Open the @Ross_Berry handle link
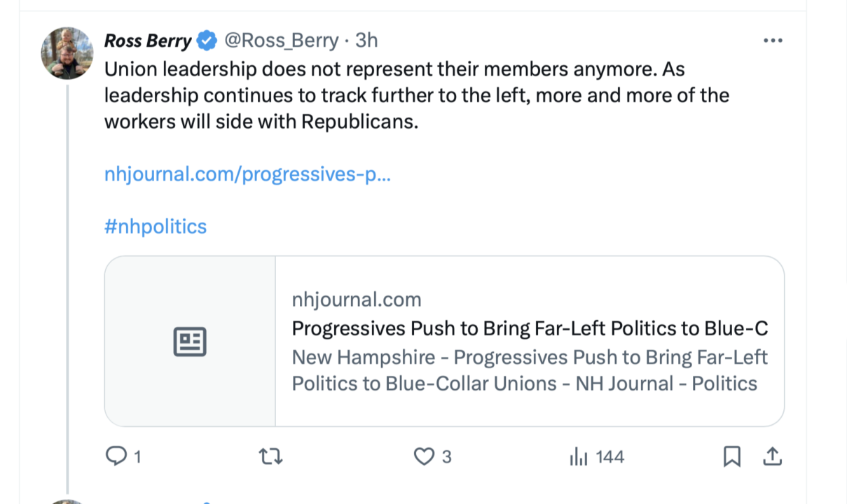This screenshot has height=504, width=847. (x=281, y=41)
